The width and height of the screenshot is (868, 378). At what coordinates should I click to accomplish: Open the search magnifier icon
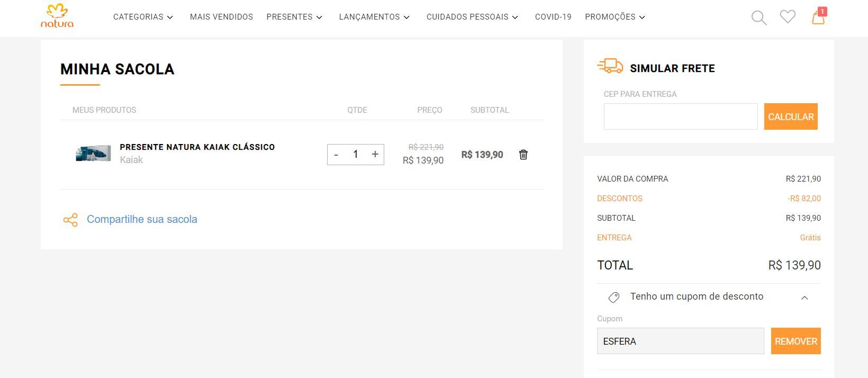click(x=758, y=17)
